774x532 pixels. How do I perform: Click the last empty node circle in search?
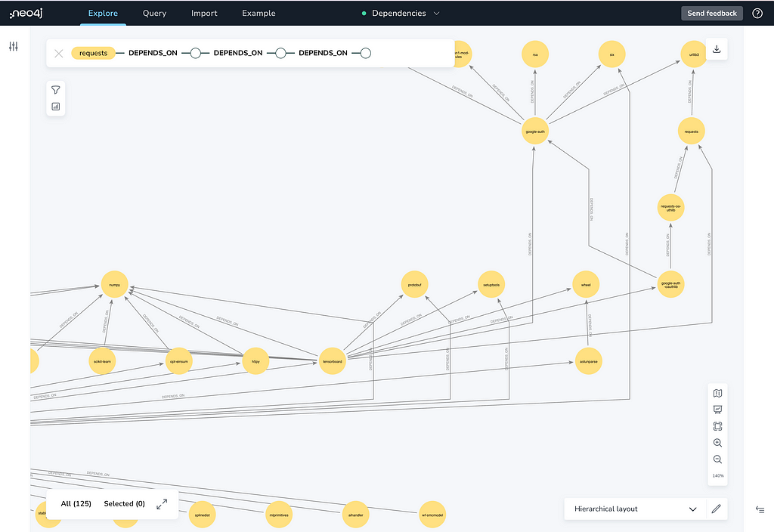point(365,54)
